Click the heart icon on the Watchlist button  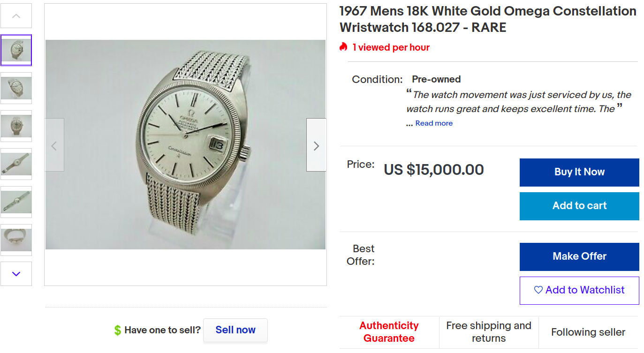pyautogui.click(x=538, y=290)
